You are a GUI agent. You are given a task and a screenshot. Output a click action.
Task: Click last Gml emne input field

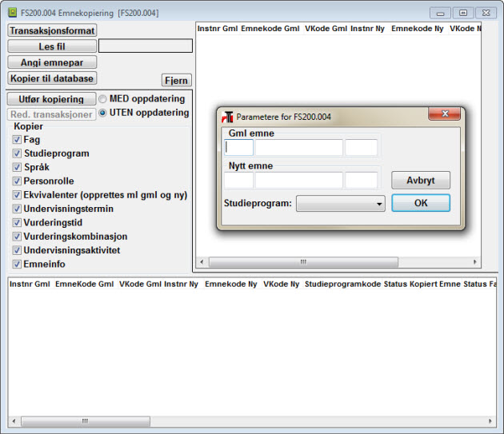coord(362,147)
